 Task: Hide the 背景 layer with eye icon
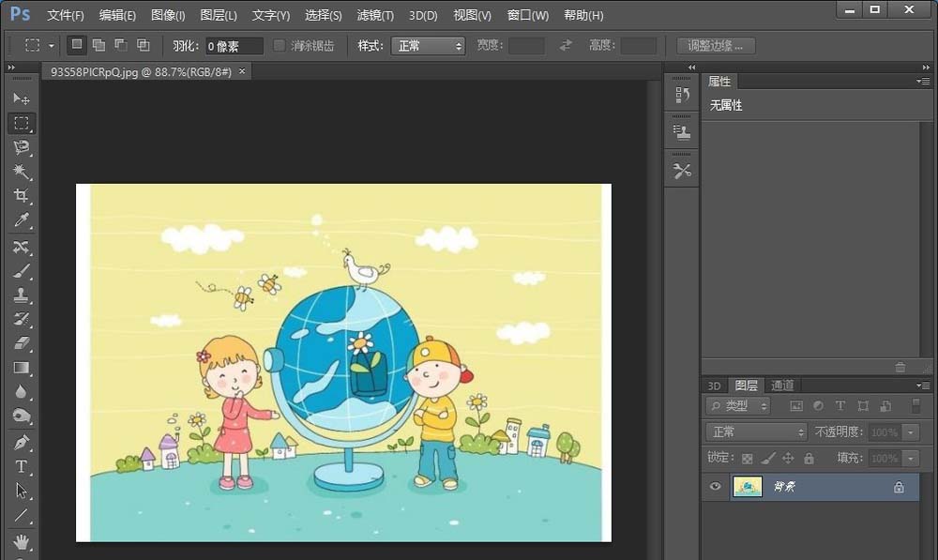(715, 486)
